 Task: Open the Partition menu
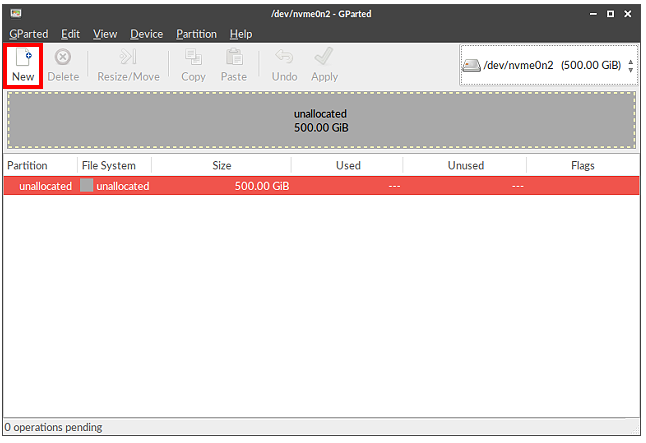pyautogui.click(x=197, y=34)
